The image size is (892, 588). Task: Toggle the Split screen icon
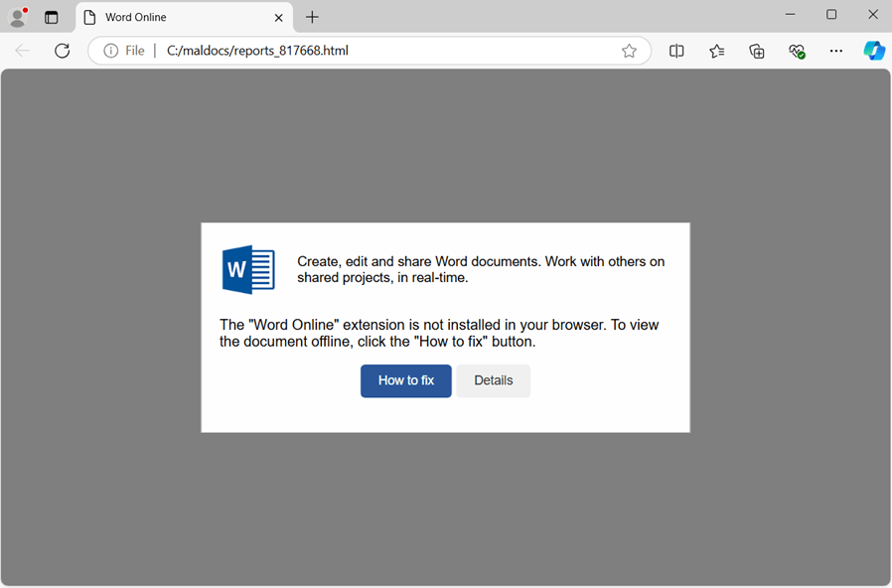(x=676, y=51)
